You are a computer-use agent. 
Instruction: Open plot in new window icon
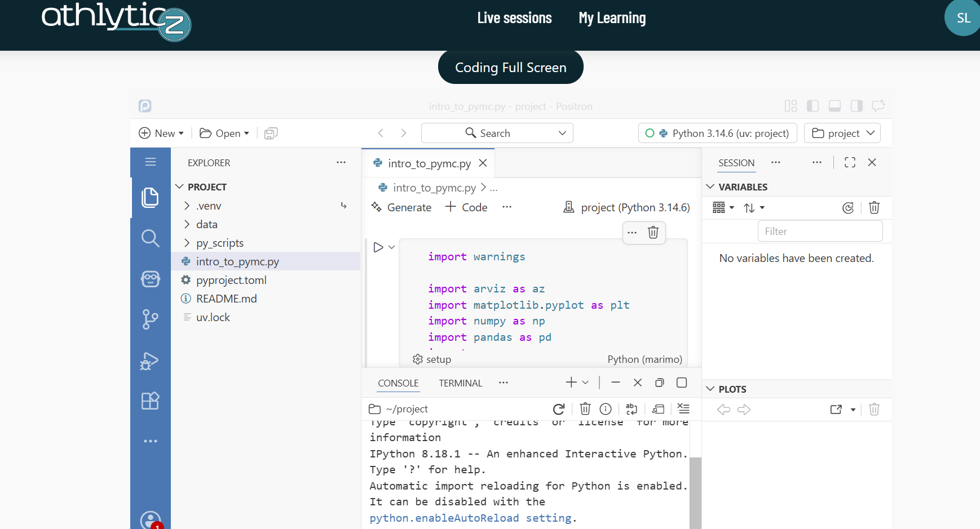836,410
